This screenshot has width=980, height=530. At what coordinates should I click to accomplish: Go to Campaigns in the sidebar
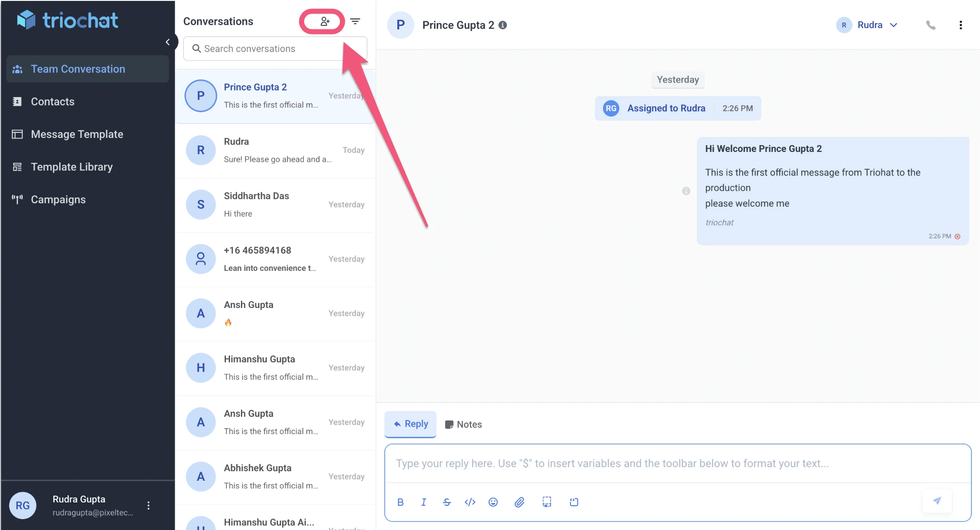(x=58, y=199)
